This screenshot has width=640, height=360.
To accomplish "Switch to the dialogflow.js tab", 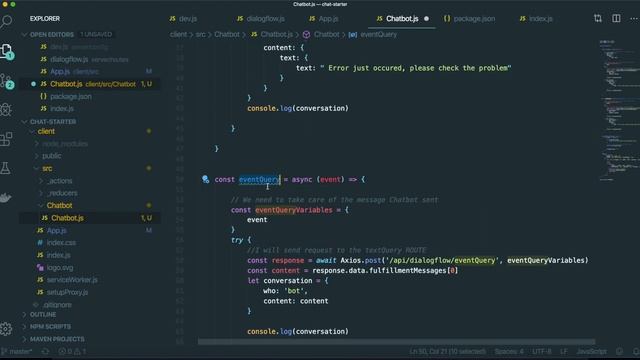I will 261,19.
